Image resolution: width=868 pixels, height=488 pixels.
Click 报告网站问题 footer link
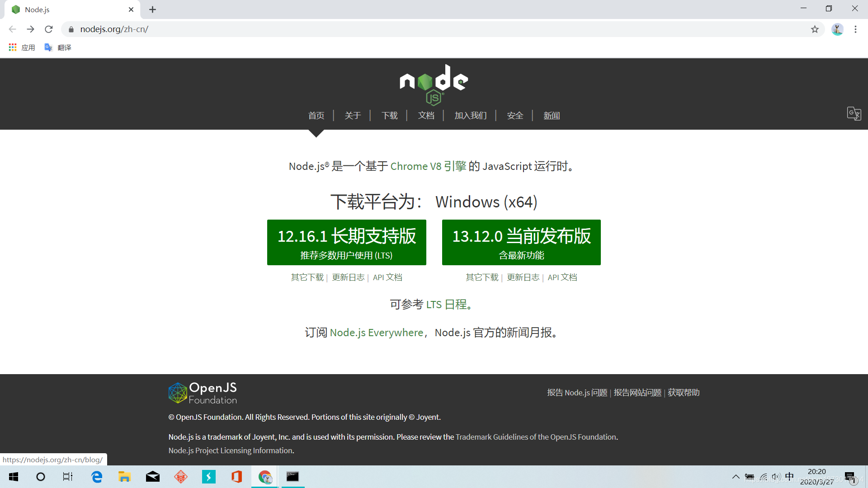tap(637, 393)
